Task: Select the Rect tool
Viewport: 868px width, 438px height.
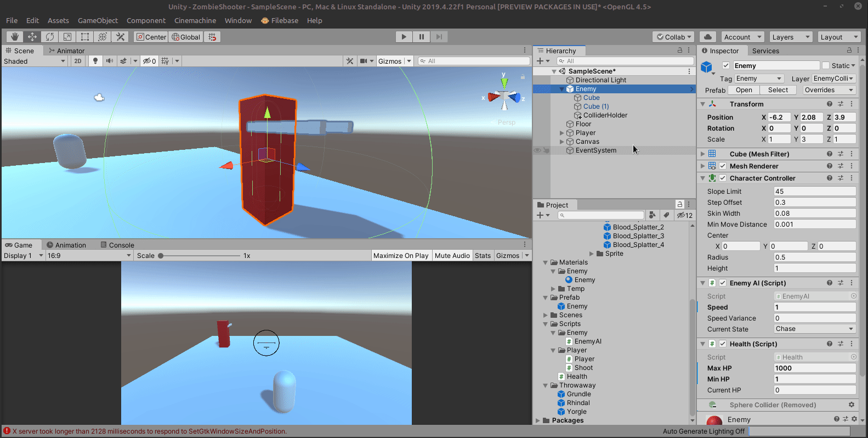Action: pos(85,37)
